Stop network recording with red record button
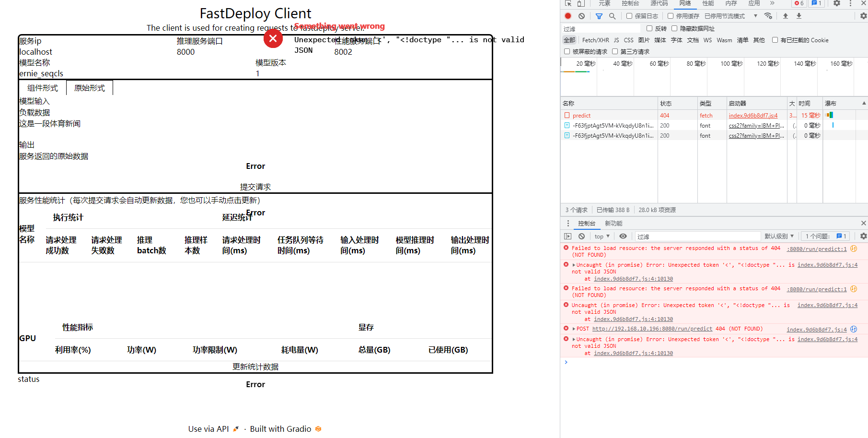868x438 pixels. 568,16
